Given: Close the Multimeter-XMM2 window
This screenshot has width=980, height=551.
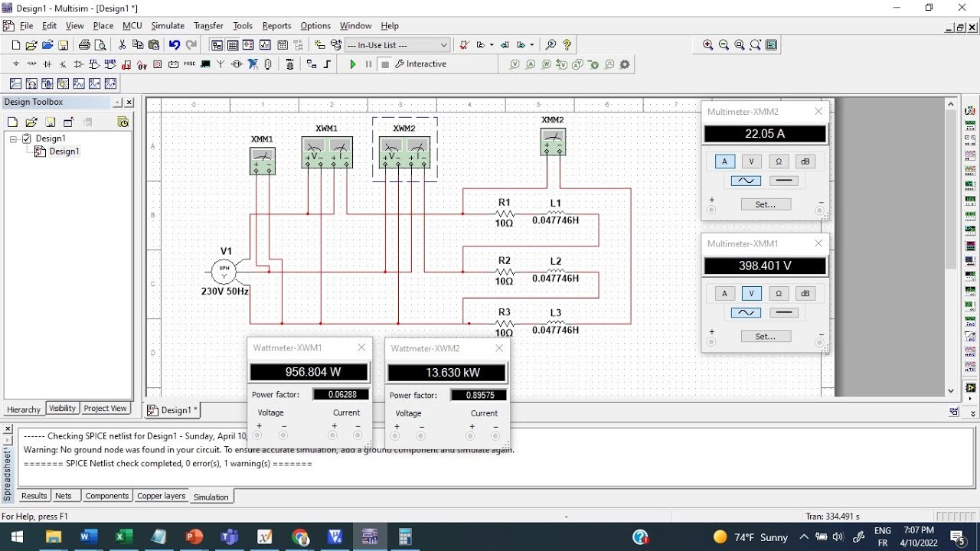Looking at the screenshot, I should pos(818,112).
